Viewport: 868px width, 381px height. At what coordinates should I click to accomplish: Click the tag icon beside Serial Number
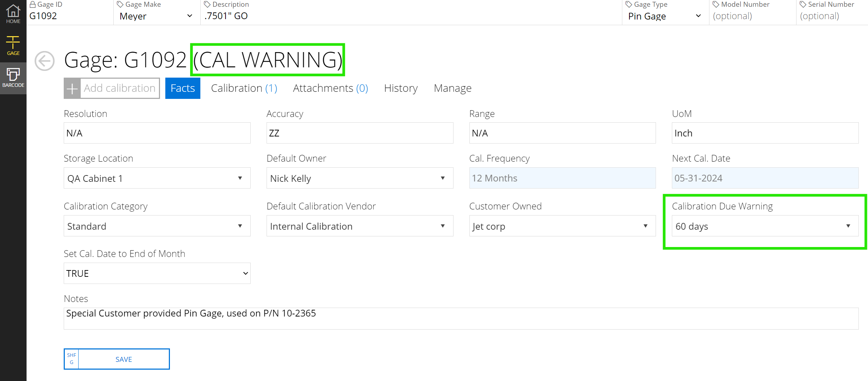803,5
